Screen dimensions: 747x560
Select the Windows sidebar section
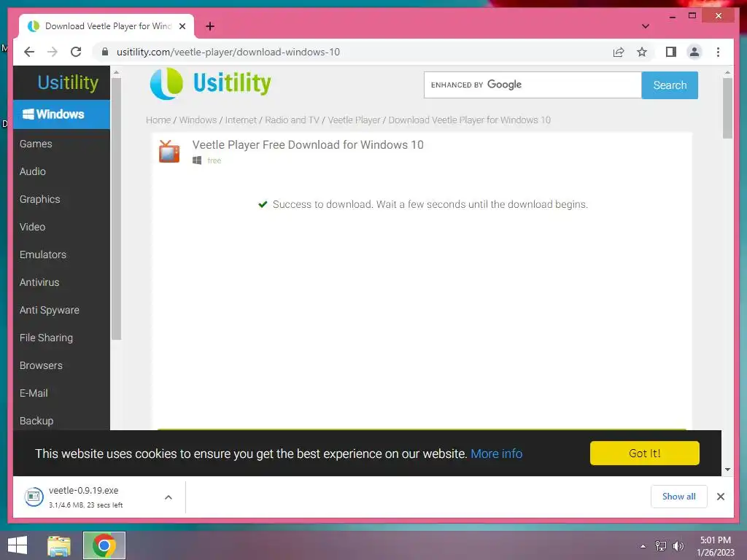coord(61,114)
